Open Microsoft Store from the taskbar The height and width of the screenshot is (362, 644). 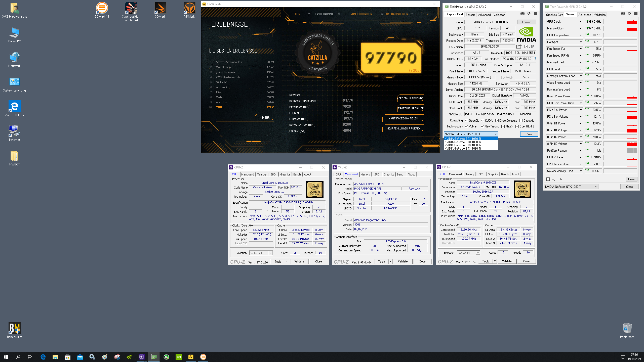(67, 357)
